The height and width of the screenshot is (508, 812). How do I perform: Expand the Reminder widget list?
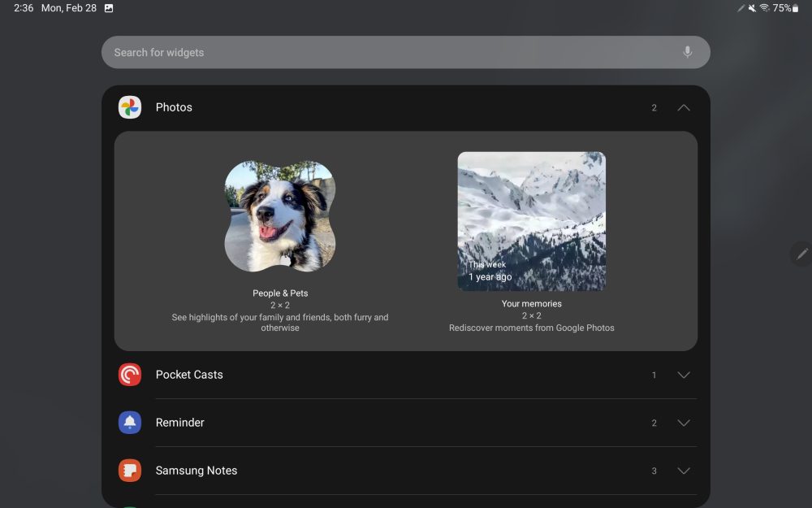683,422
